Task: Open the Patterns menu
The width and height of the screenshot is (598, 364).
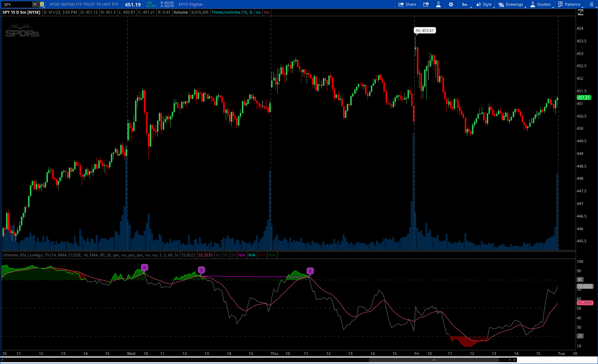Action: (x=569, y=4)
